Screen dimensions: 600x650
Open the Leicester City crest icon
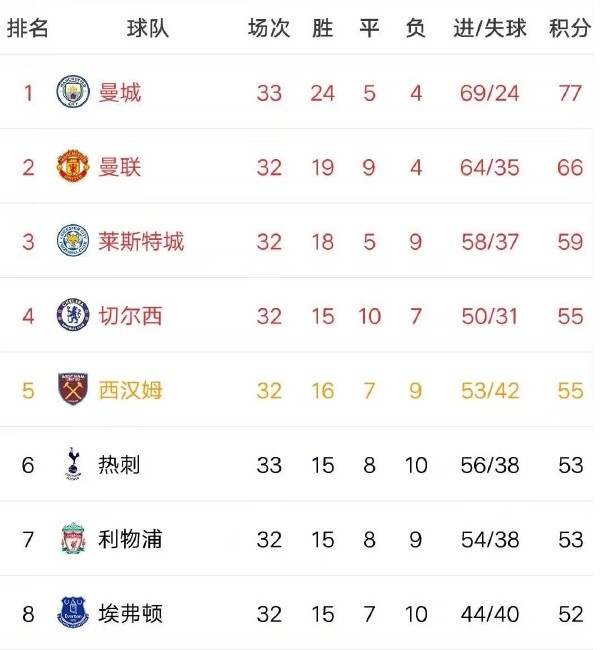pos(73,241)
